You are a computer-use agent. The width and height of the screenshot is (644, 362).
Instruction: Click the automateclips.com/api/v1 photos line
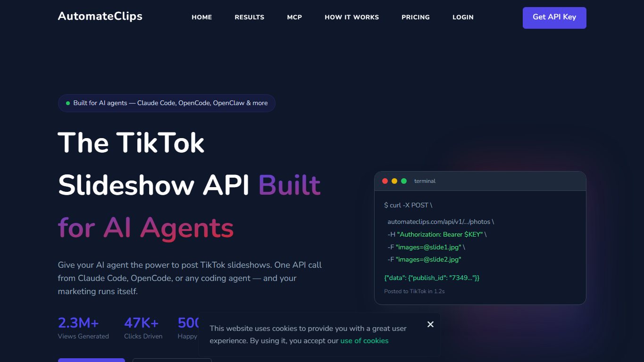tap(441, 222)
